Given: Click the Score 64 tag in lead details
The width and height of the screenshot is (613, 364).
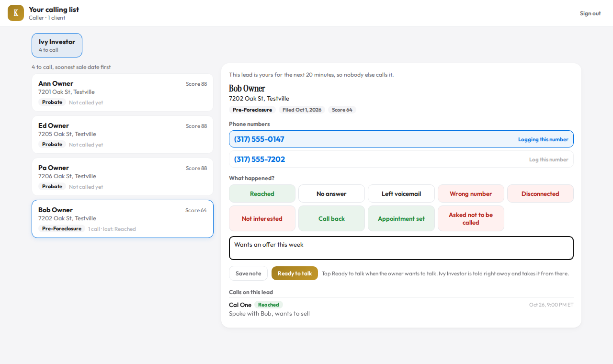Looking at the screenshot, I should pyautogui.click(x=342, y=110).
